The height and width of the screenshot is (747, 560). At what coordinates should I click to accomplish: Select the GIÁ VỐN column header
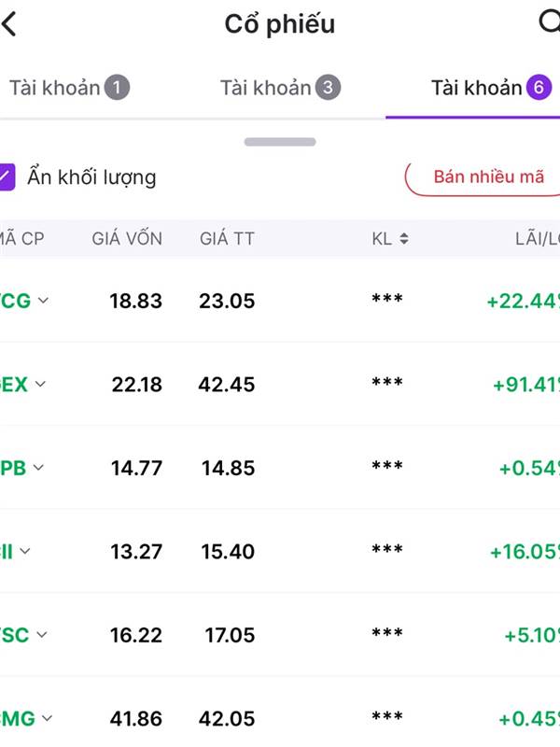tap(127, 239)
